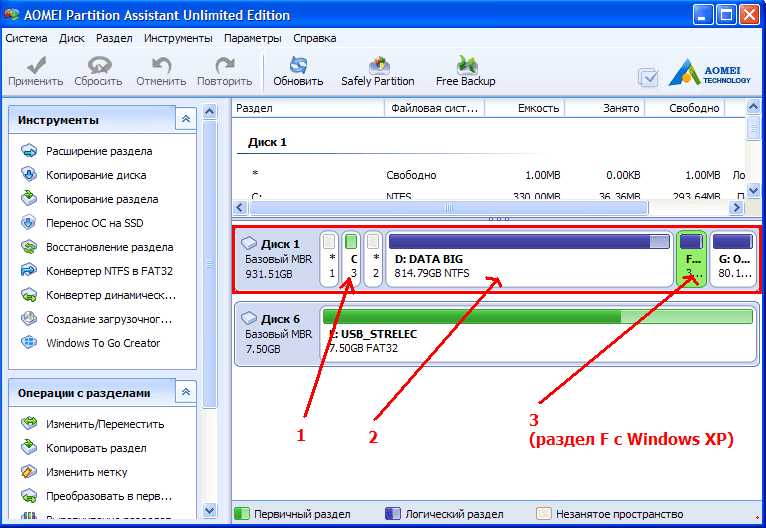Click partition list vertical scroll up arrow
This screenshot has height=528, width=766.
[753, 106]
